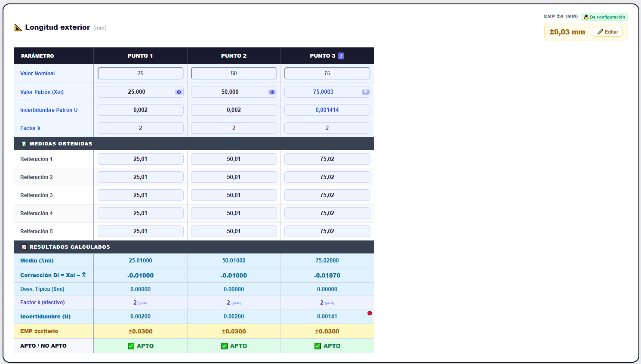
Task: Click Reiteración 3 field for Punto 3
Action: (327, 195)
